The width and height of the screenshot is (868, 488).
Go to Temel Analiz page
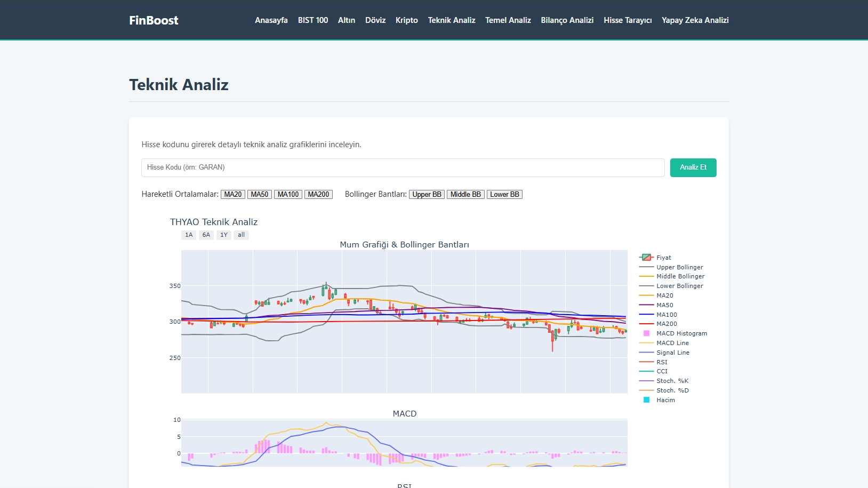pos(508,20)
